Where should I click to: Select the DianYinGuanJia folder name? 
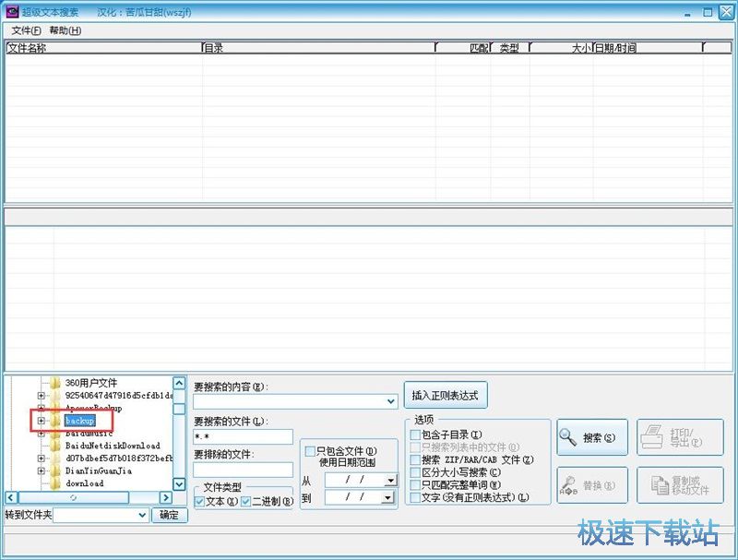coord(99,471)
